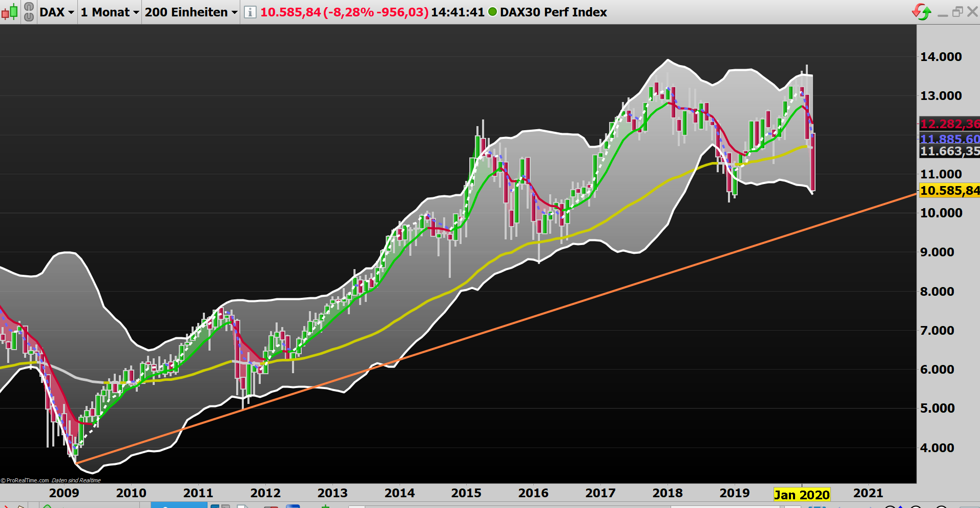Click the DAX30 Perf Index title text
The height and width of the screenshot is (508, 980).
click(554, 12)
